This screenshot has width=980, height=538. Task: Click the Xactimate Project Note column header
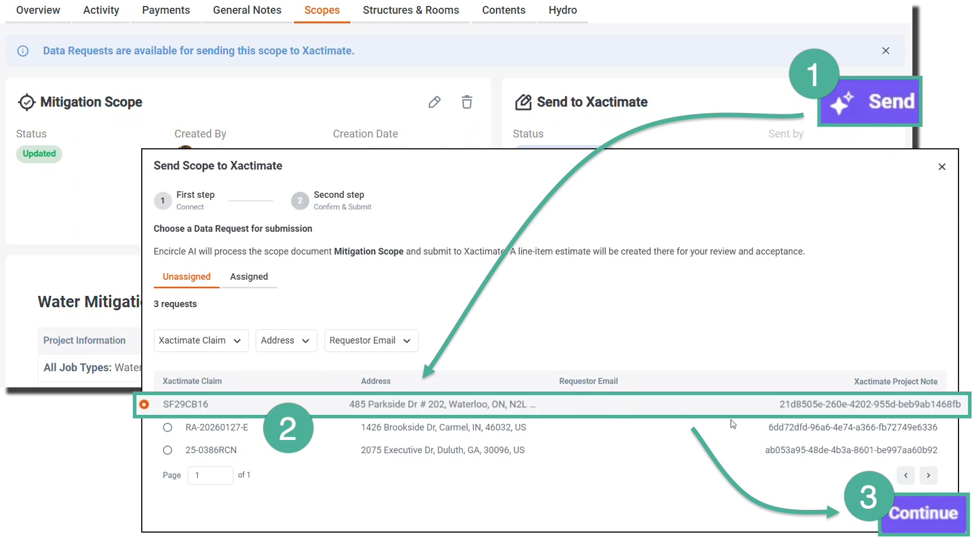(896, 381)
